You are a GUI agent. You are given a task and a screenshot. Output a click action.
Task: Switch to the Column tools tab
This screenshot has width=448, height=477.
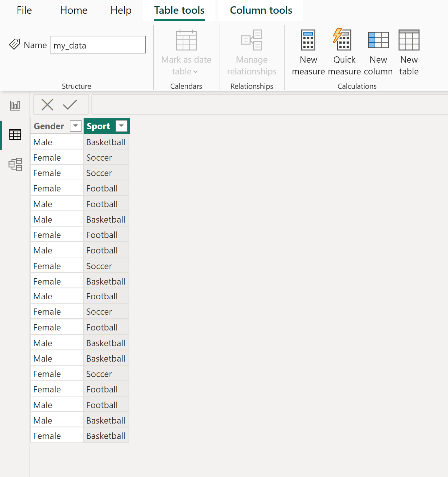(261, 10)
